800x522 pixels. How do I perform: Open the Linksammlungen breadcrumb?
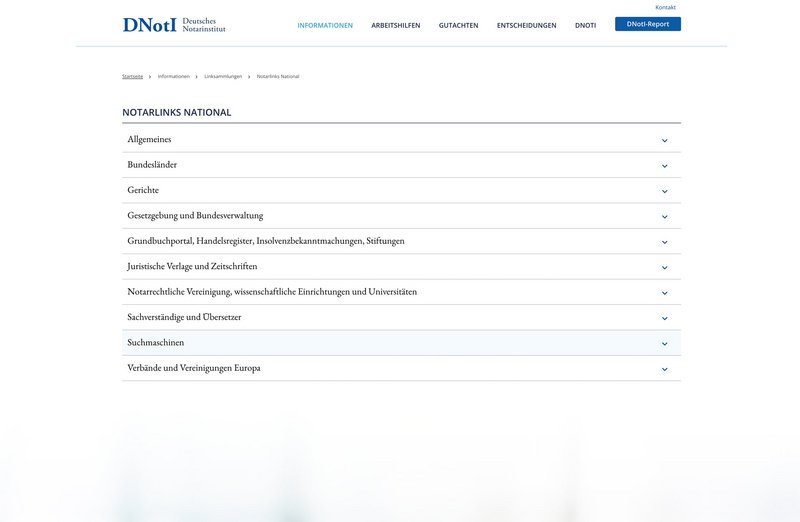pos(223,77)
